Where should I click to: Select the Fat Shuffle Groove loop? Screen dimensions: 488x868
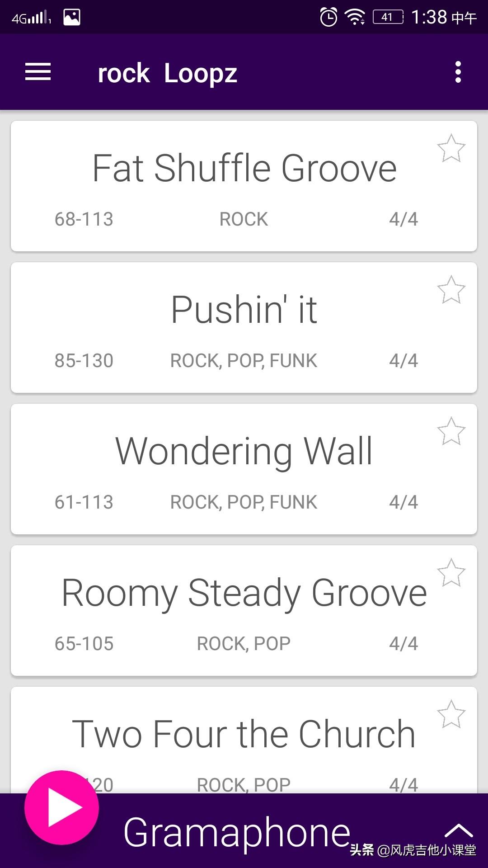tap(244, 168)
